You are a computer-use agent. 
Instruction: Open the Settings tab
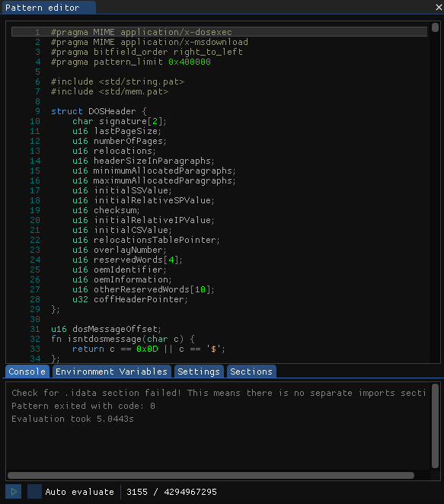(x=199, y=372)
